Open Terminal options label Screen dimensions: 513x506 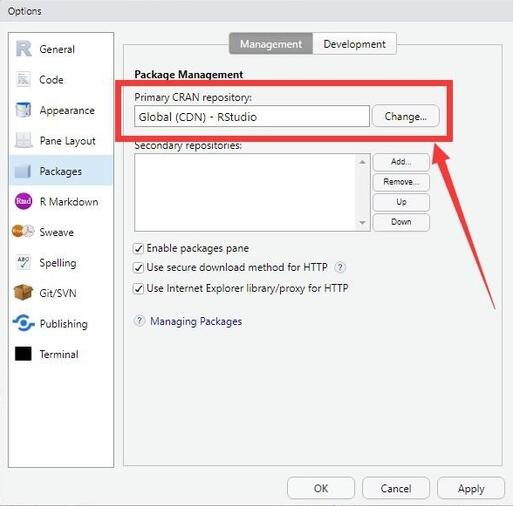click(x=59, y=354)
